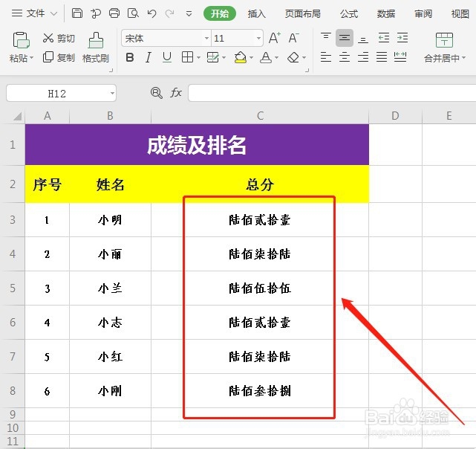The height and width of the screenshot is (449, 476).
Task: Click the Save icon in quick toolbar
Action: [77, 13]
